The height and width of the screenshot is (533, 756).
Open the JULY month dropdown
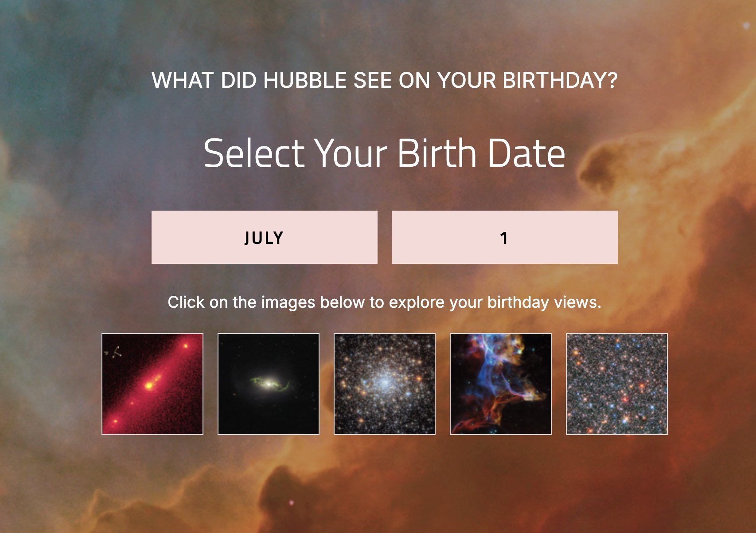coord(264,237)
